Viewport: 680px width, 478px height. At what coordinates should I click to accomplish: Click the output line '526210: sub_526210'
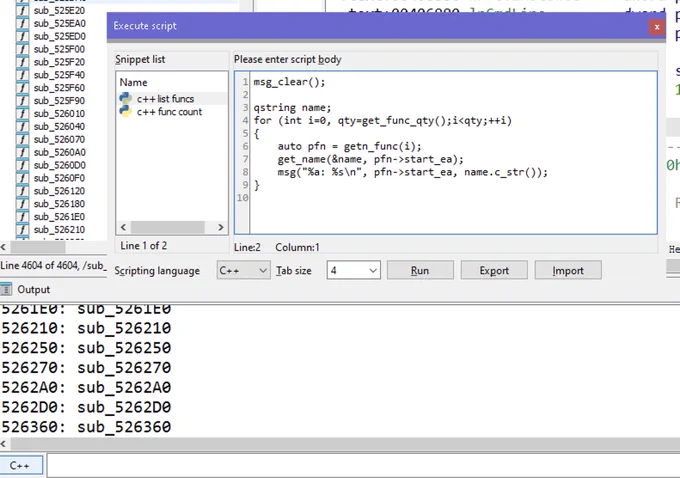86,328
